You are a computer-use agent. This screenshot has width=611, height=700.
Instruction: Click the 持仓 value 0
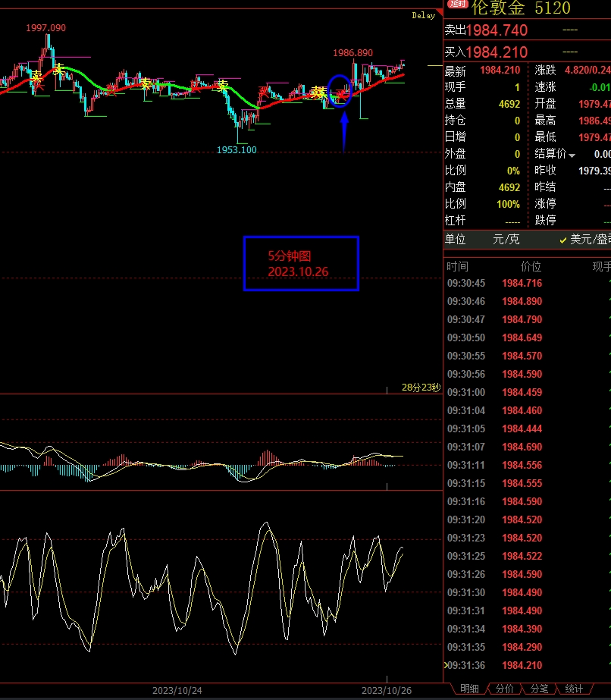pos(517,121)
